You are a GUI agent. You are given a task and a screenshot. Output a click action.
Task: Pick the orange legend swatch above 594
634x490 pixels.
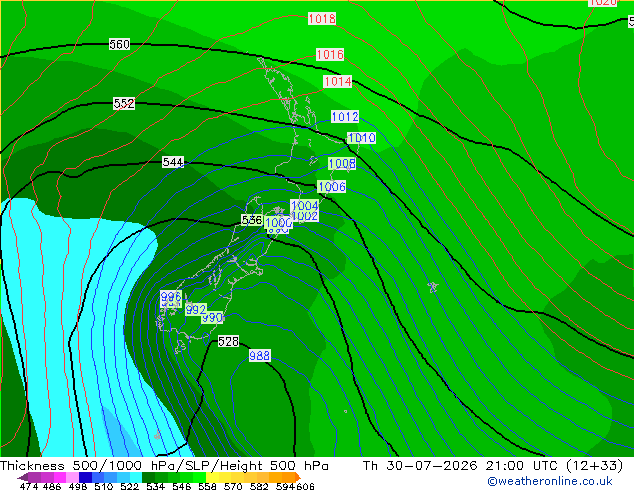pos(289,477)
